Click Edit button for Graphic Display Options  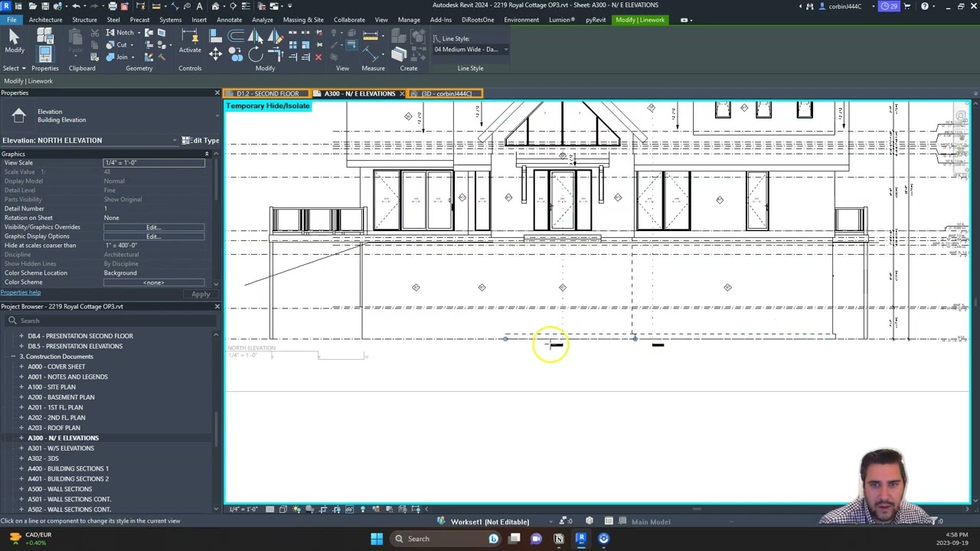(154, 236)
